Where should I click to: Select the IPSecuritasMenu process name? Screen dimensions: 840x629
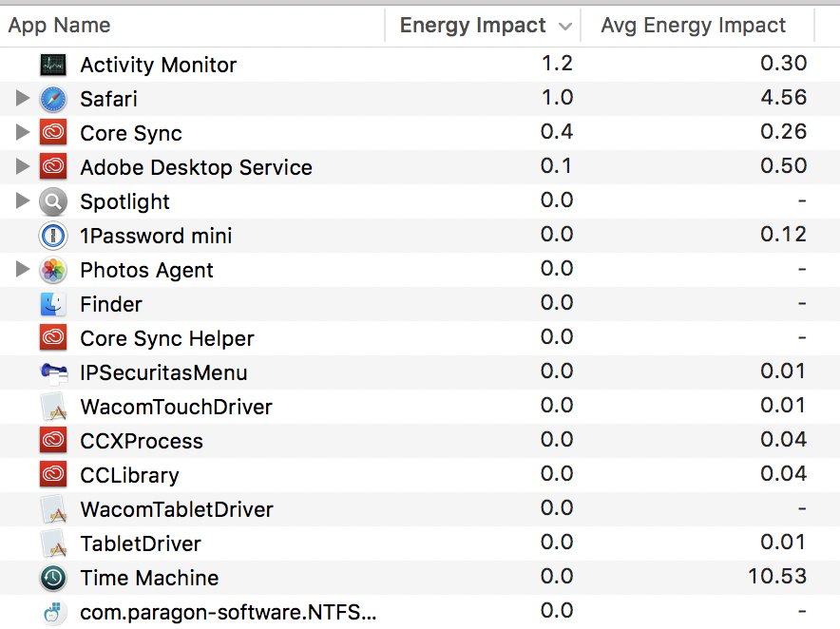click(164, 372)
